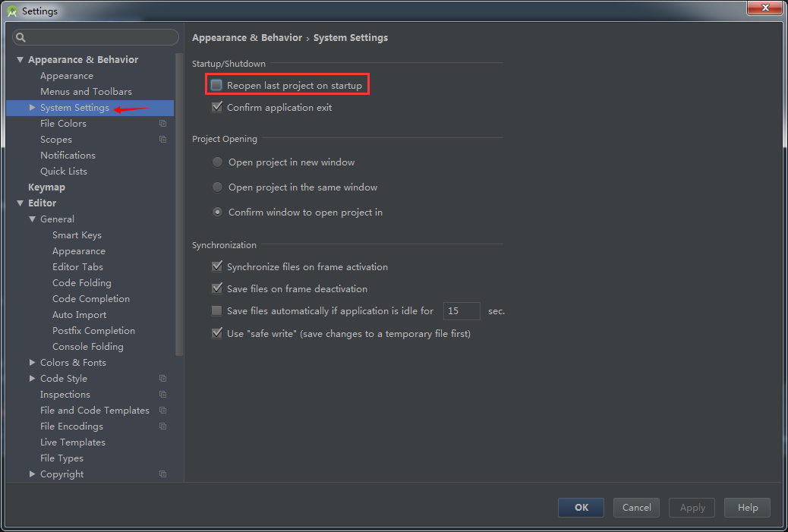Image resolution: width=788 pixels, height=532 pixels.
Task: Click the Appearance & Behavior breadcrumb heading
Action: pyautogui.click(x=247, y=38)
